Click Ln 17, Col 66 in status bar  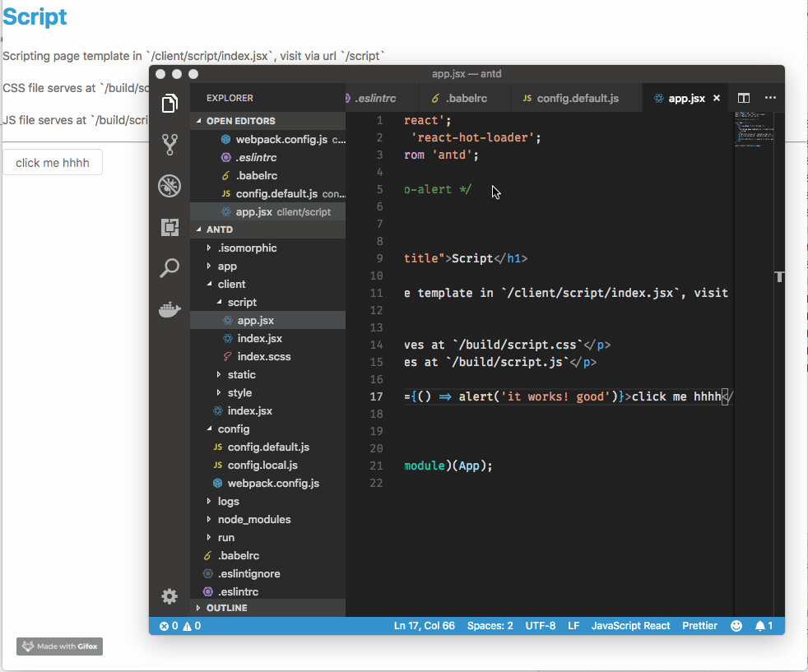click(424, 626)
